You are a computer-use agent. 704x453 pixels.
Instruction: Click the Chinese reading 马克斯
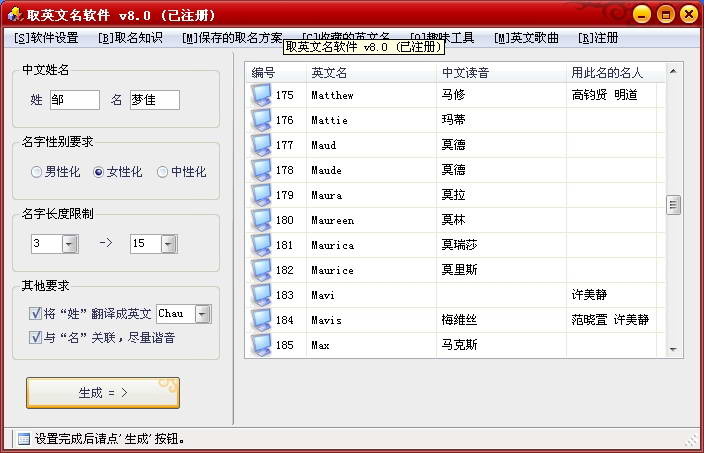(x=459, y=345)
